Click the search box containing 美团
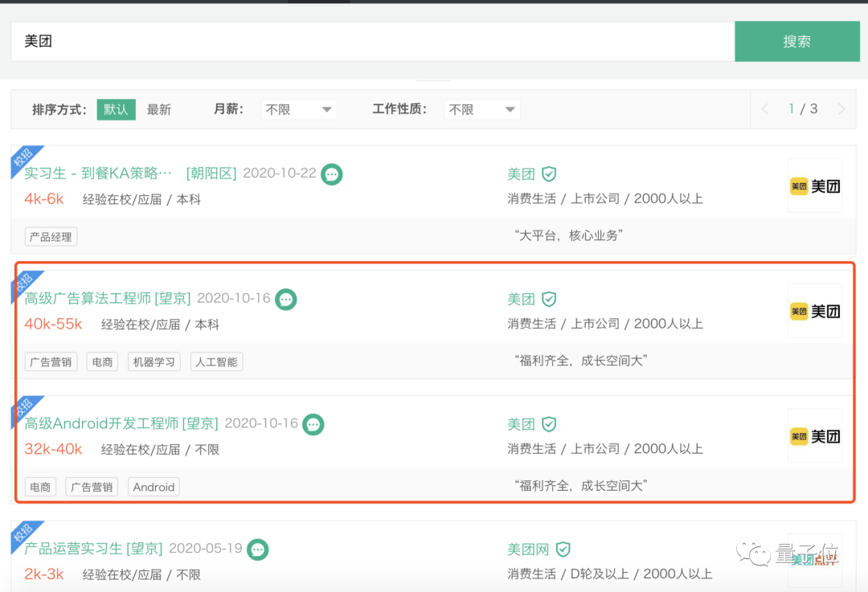This screenshot has width=868, height=592. click(x=370, y=42)
